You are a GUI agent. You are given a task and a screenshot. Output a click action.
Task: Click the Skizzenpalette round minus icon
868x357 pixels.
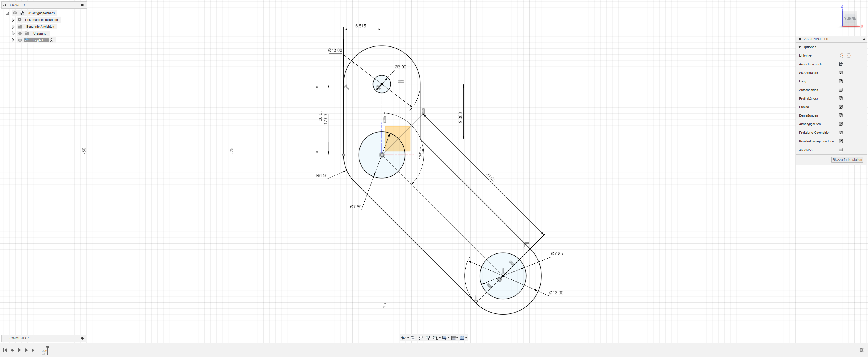pyautogui.click(x=800, y=39)
